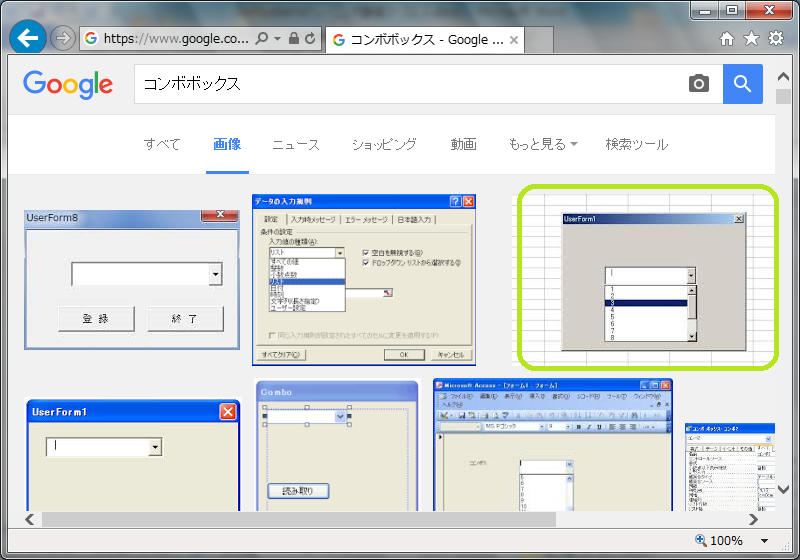Screen dimensions: 800x560
Task: Open the blue UserForm1 thumbnail in the second row
Action: (x=133, y=455)
